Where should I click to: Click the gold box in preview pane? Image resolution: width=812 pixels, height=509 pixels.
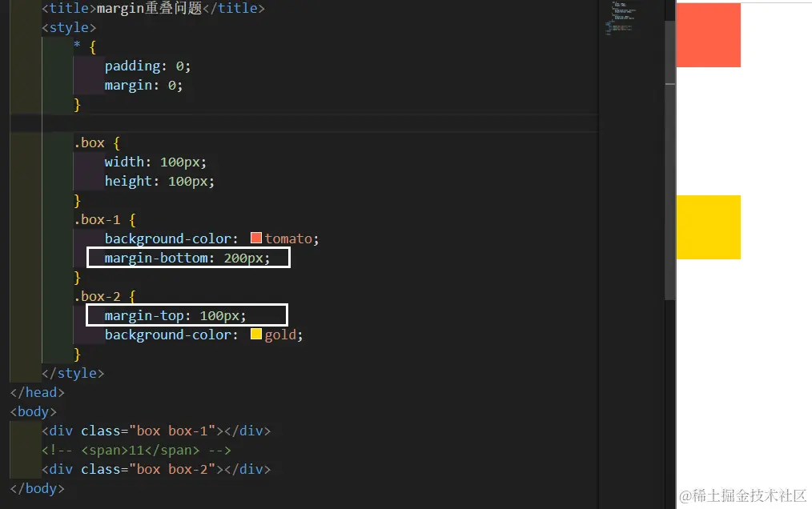click(709, 226)
